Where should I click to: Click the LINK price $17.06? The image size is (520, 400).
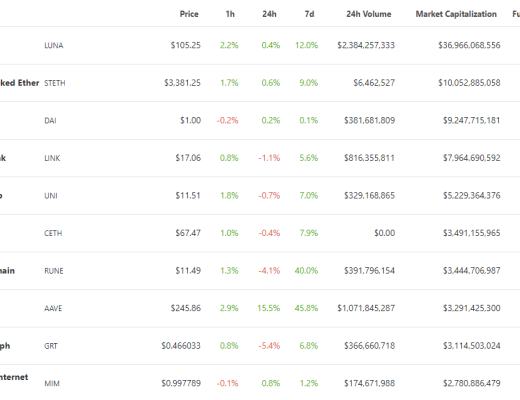pyautogui.click(x=188, y=158)
